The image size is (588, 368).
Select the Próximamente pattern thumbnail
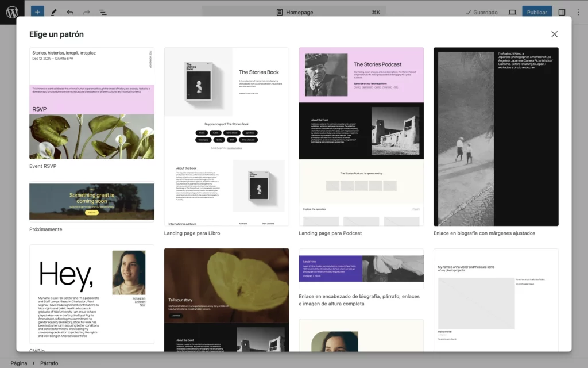click(92, 201)
